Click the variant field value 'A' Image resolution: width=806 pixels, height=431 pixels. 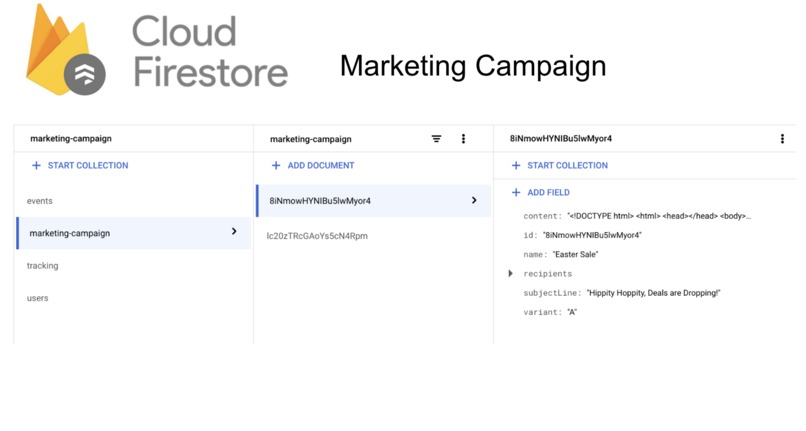point(572,312)
